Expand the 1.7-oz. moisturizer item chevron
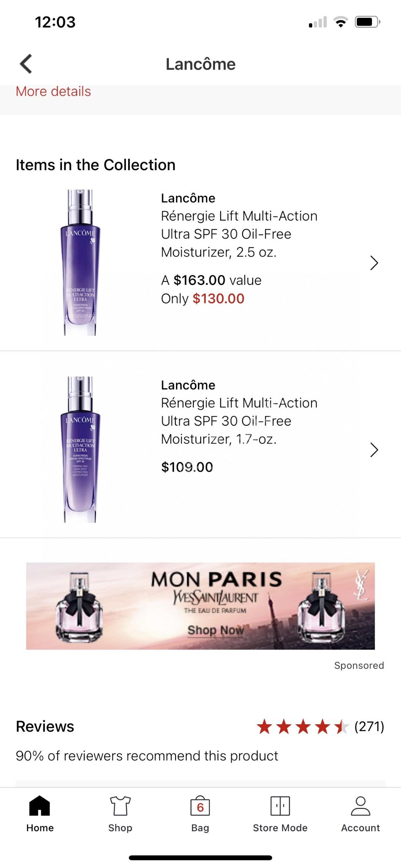This screenshot has height=868, width=401. coord(374,450)
